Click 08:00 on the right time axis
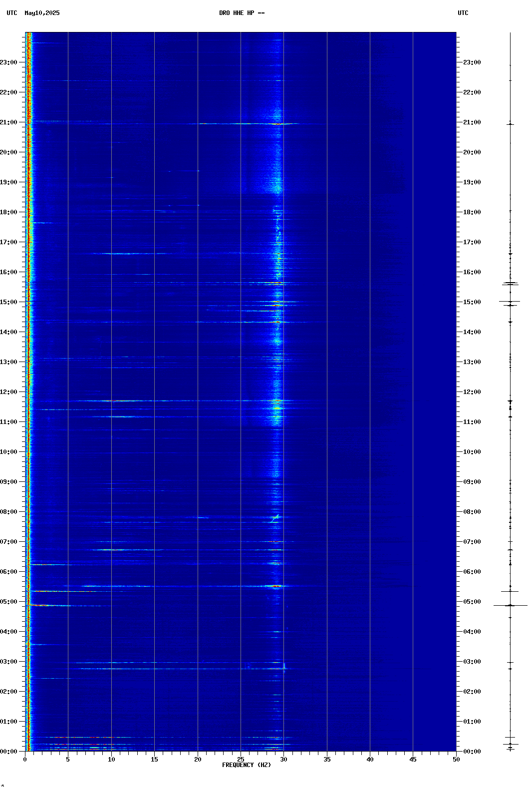This screenshot has height=791, width=532. (472, 512)
